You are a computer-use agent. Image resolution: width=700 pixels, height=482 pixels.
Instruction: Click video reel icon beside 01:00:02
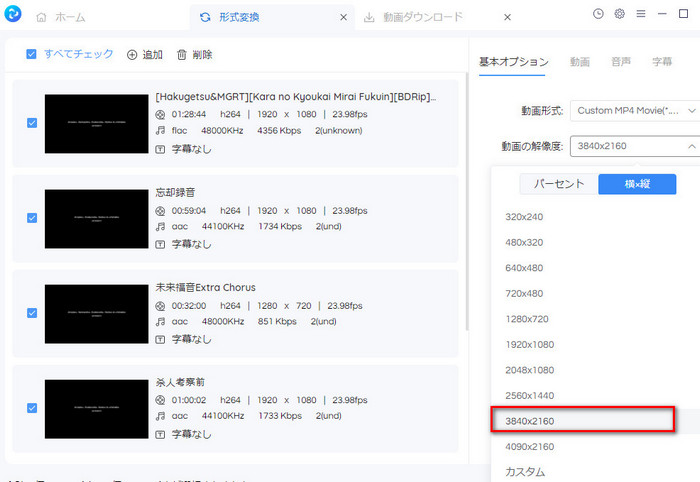(x=160, y=400)
